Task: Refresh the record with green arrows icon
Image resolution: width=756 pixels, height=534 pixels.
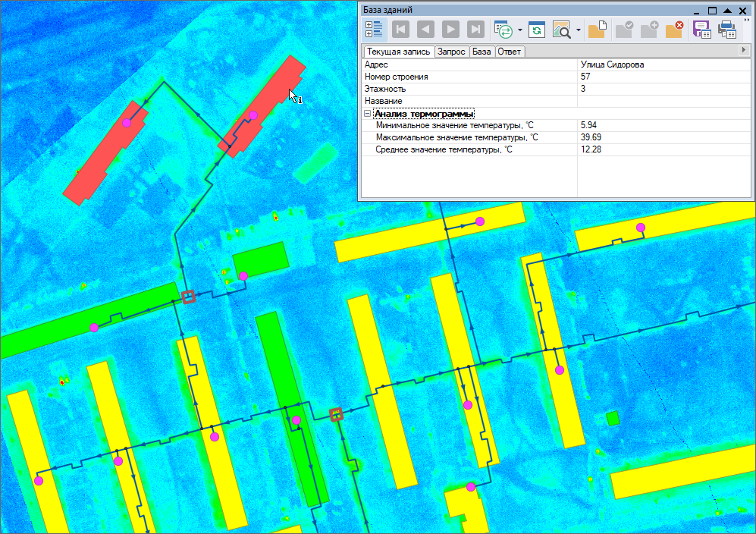Action: coord(538,30)
